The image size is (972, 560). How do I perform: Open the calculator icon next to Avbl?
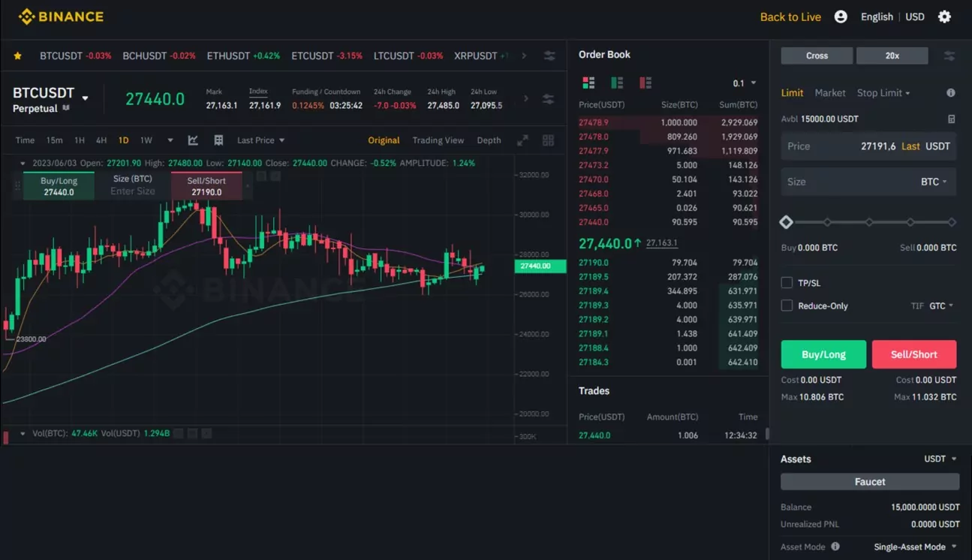coord(952,119)
